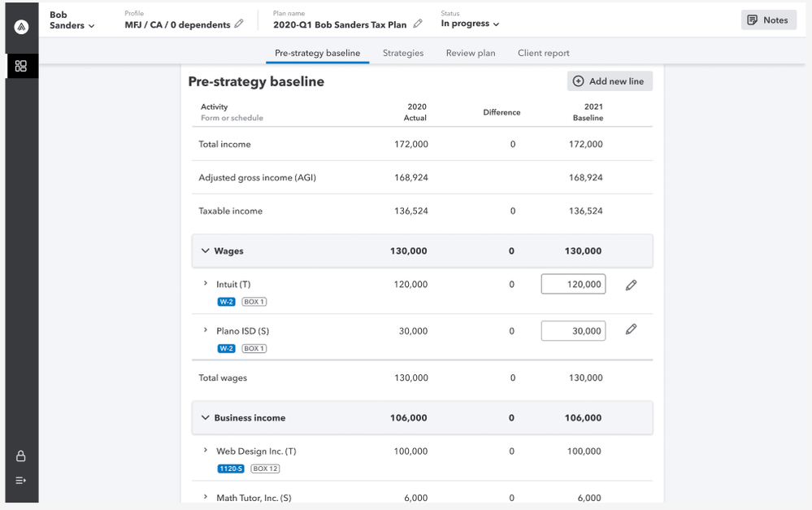Open the dashboard grid icon in sidebar
Image resolution: width=812 pixels, height=510 pixels.
tap(21, 66)
